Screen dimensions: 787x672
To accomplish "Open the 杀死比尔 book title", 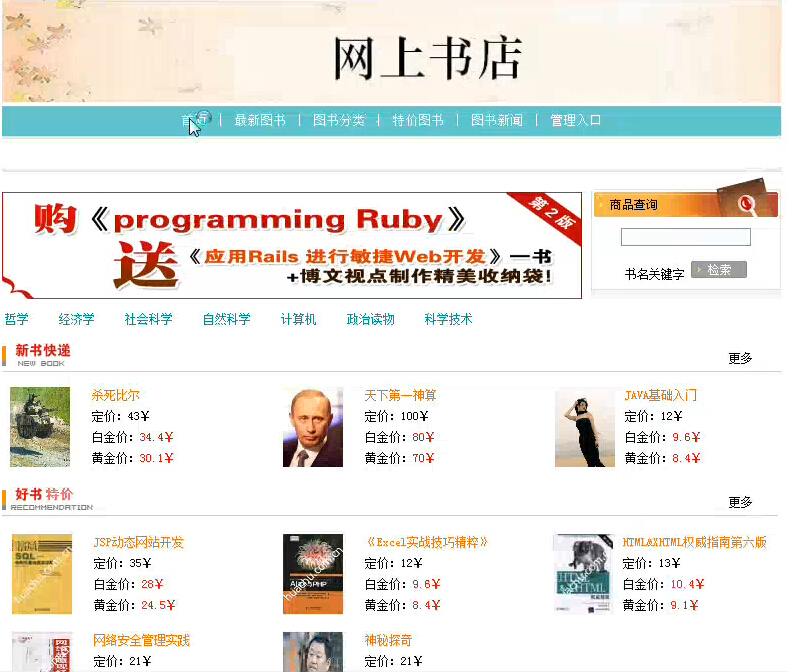I will point(115,395).
